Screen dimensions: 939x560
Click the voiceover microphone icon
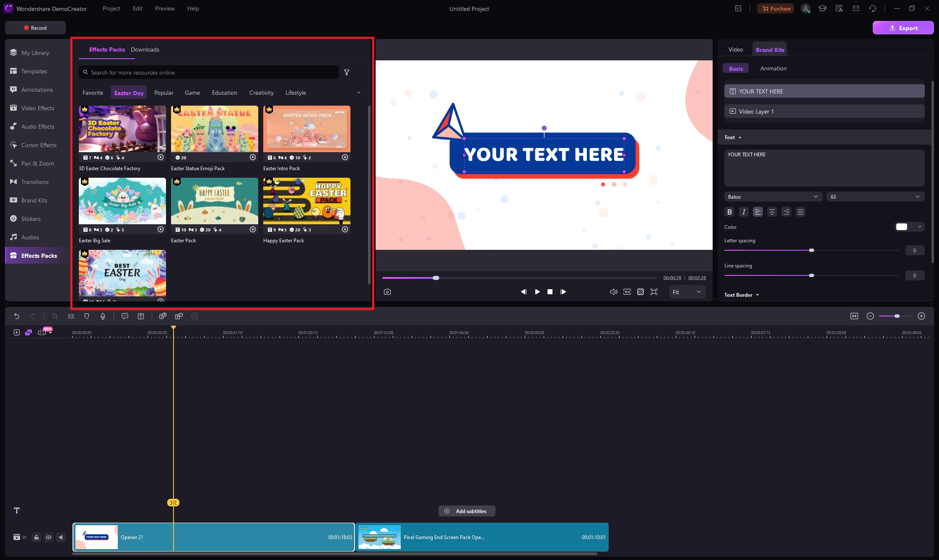click(103, 316)
